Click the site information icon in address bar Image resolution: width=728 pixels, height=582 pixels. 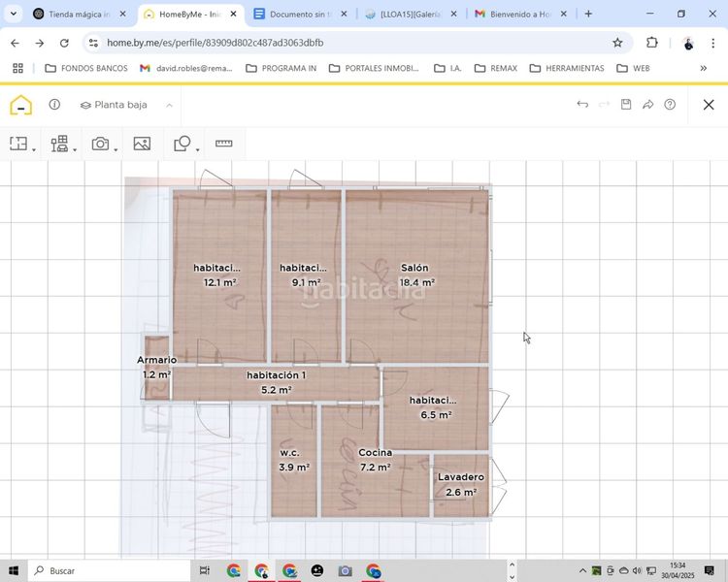[x=93, y=43]
